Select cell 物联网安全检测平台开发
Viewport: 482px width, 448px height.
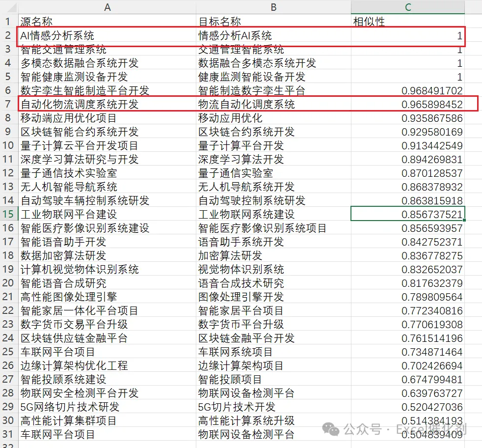click(x=107, y=393)
